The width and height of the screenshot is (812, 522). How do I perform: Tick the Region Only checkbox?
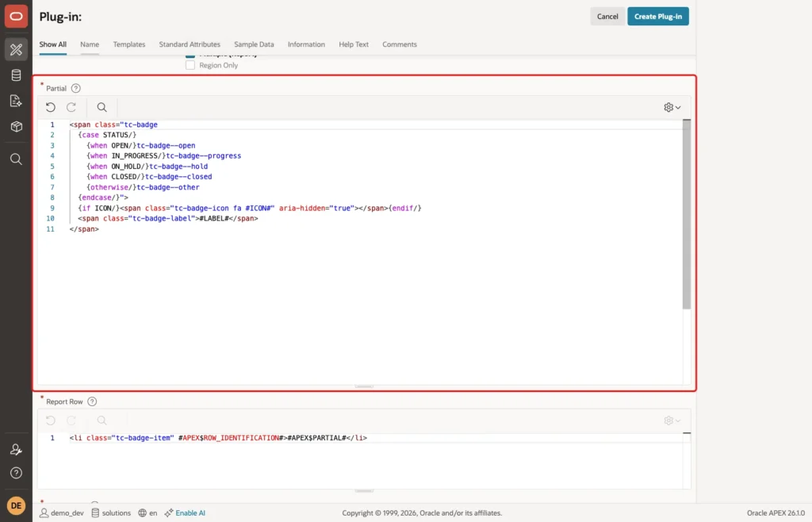pos(190,65)
